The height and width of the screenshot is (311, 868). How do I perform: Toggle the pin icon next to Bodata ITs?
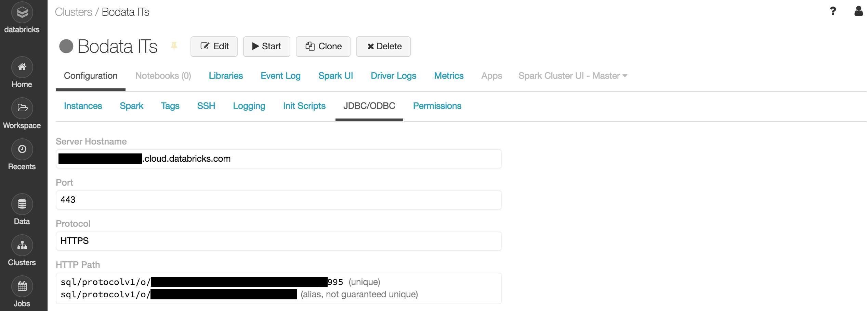pos(174,46)
